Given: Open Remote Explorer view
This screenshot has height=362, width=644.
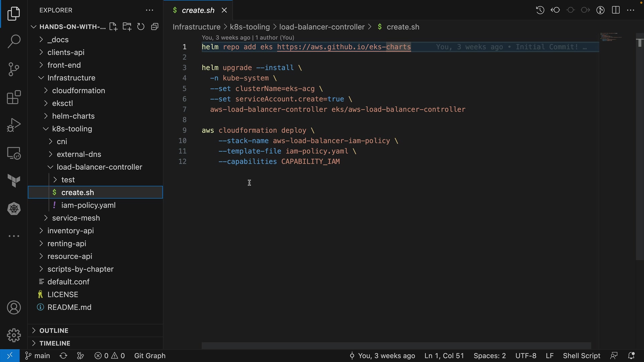Looking at the screenshot, I should tap(14, 153).
